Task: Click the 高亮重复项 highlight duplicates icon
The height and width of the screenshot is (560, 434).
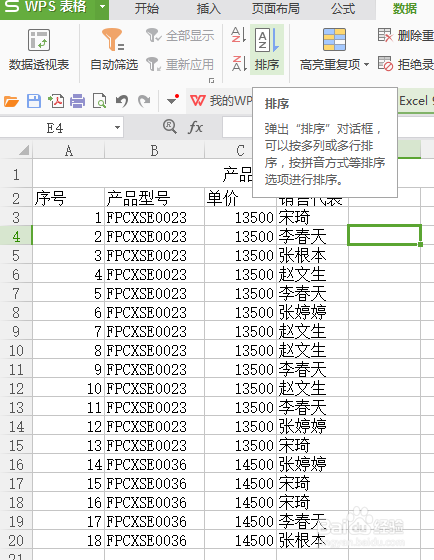Action: click(334, 39)
